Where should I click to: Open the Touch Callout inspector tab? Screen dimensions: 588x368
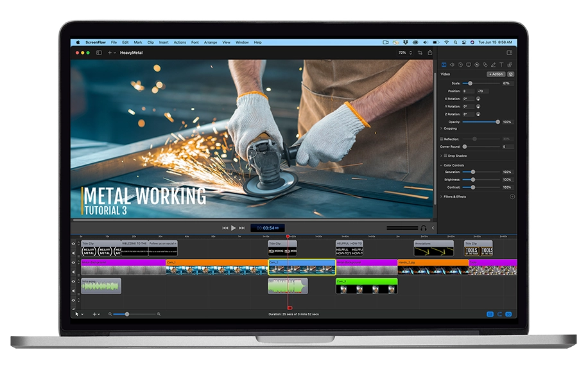tap(485, 64)
